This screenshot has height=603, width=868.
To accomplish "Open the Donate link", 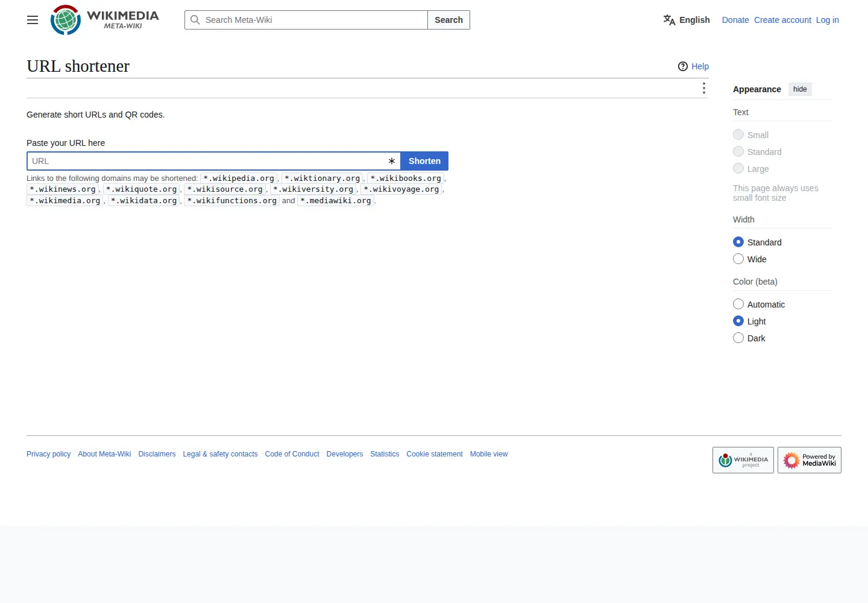I will pyautogui.click(x=735, y=20).
